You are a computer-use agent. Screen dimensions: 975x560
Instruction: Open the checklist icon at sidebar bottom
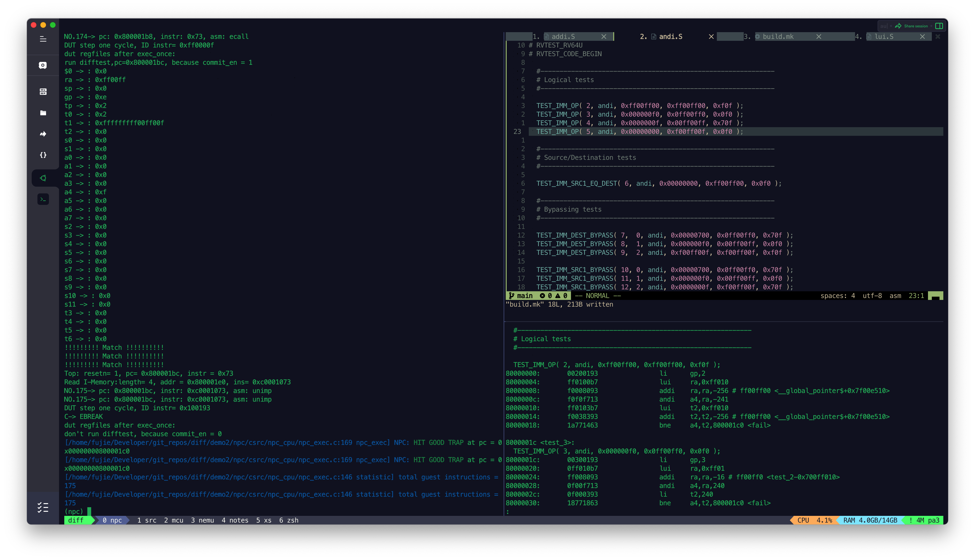[43, 508]
